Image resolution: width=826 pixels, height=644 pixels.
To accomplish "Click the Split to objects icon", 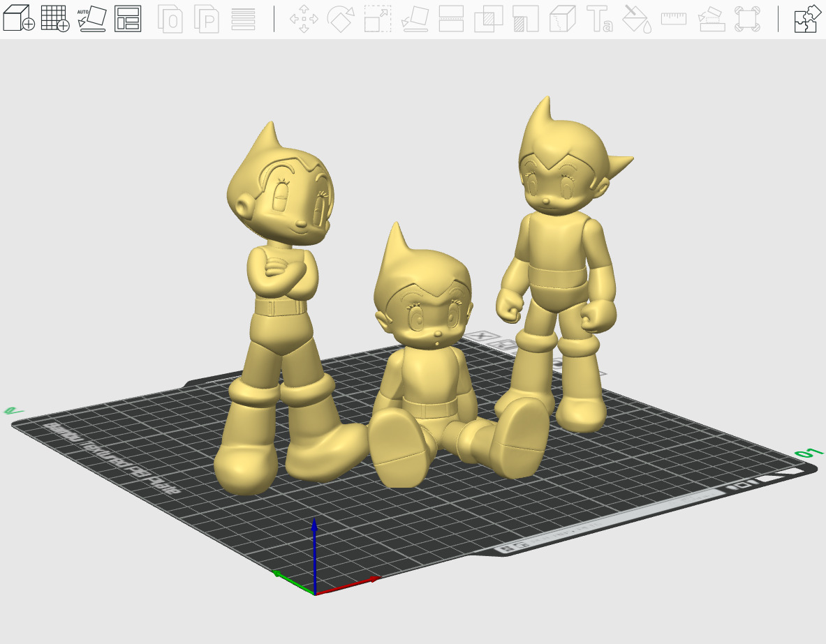I will (x=170, y=19).
